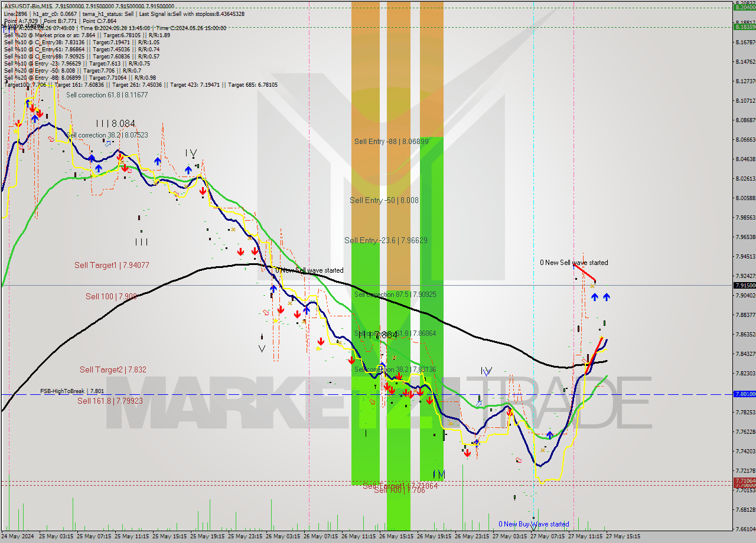Click the blue up arrow at the green line's lowest trough
This screenshot has width=756, height=543.
(550, 436)
